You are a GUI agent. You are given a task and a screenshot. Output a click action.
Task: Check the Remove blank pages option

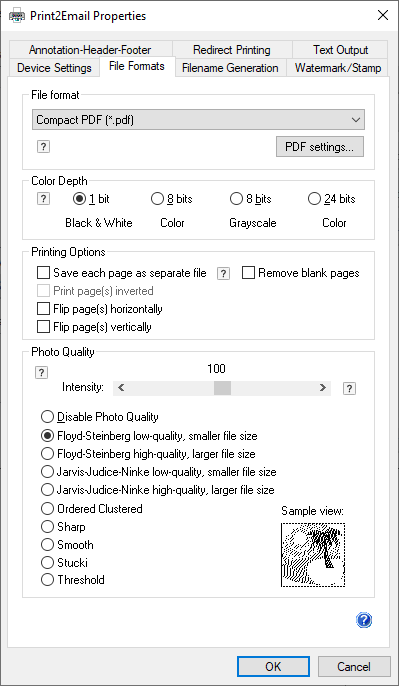click(248, 273)
